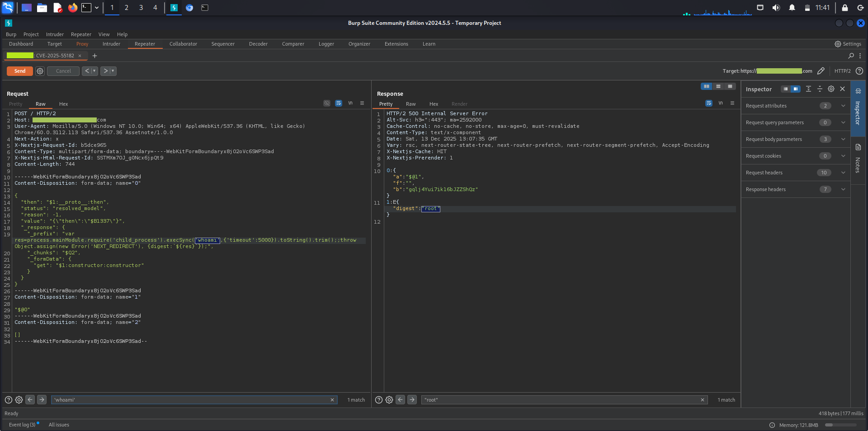
Task: Open the Event log (3)
Action: (23, 425)
